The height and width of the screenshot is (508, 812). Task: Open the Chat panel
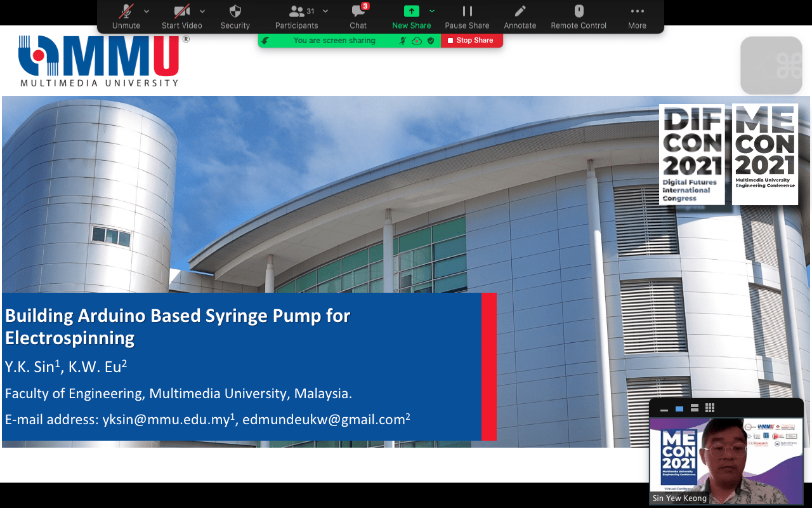(x=358, y=17)
